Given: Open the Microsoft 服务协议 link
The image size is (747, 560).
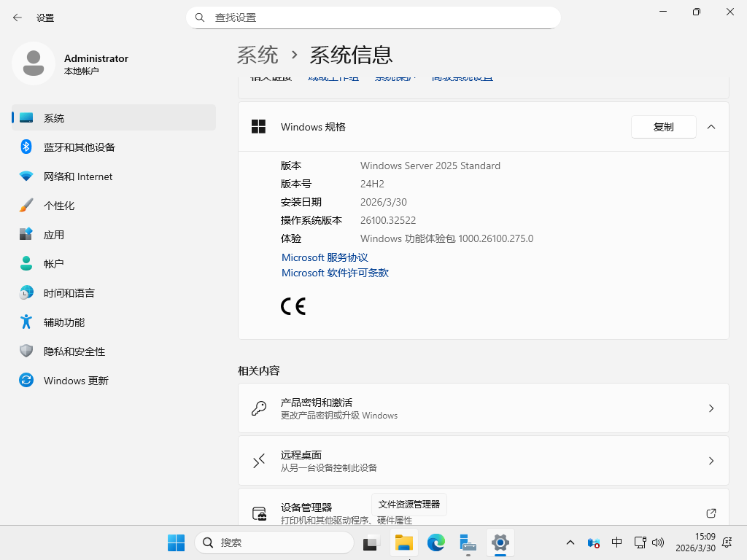Looking at the screenshot, I should (x=325, y=257).
